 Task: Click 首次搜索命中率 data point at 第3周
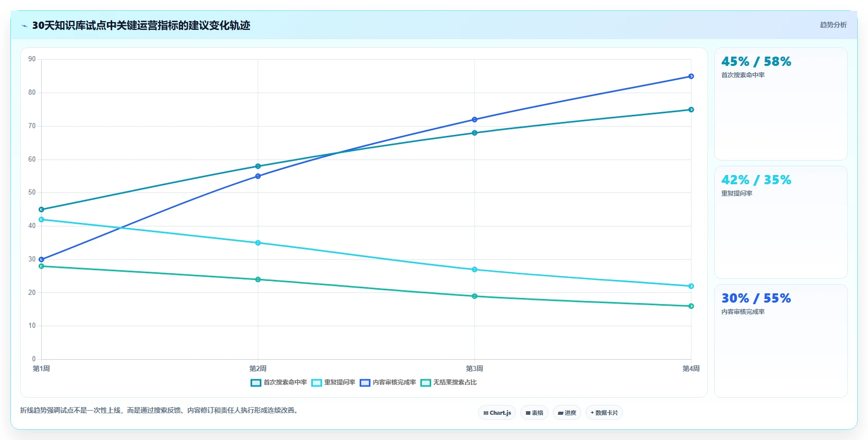[x=474, y=133]
